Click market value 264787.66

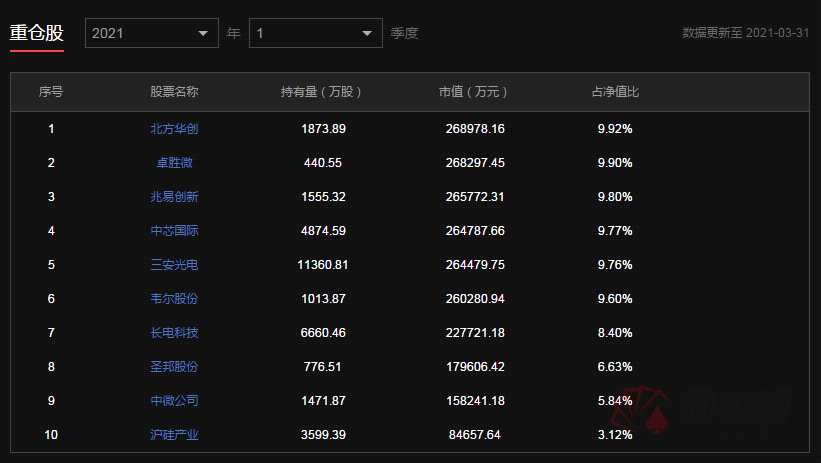(x=475, y=231)
